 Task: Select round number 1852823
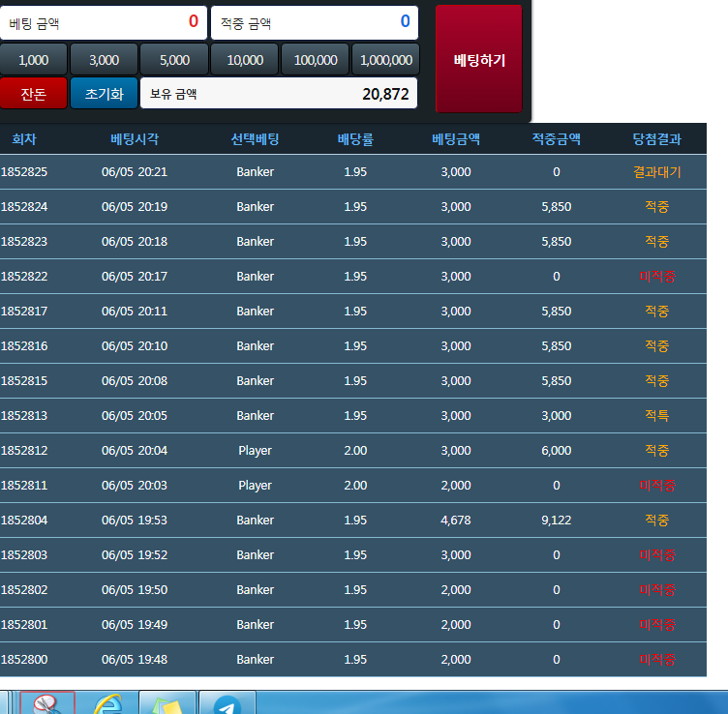tap(24, 241)
